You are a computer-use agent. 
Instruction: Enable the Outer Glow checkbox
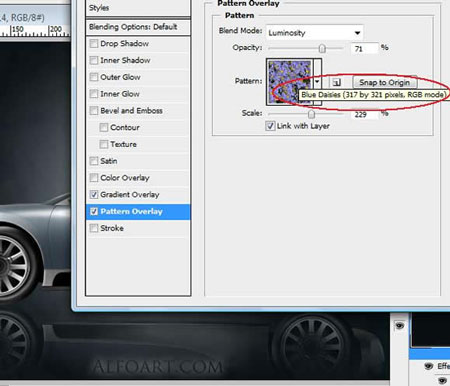(94, 77)
